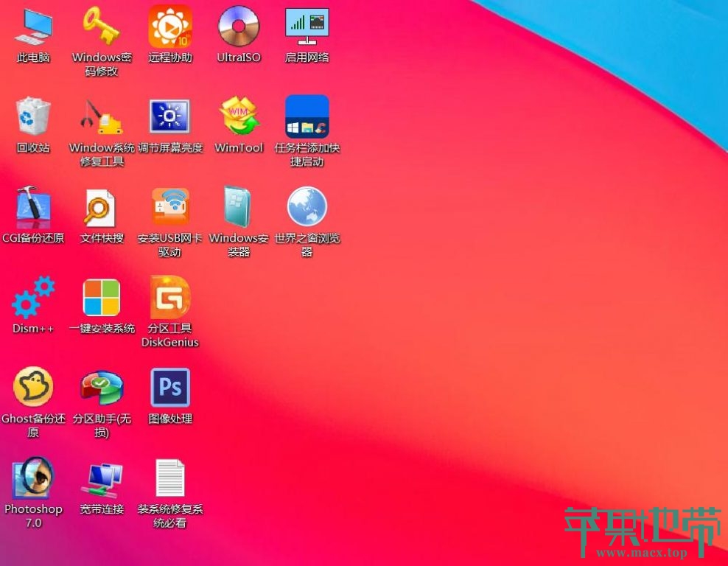
Task: Select the 此电脑 desktop icon
Action: tap(33, 28)
